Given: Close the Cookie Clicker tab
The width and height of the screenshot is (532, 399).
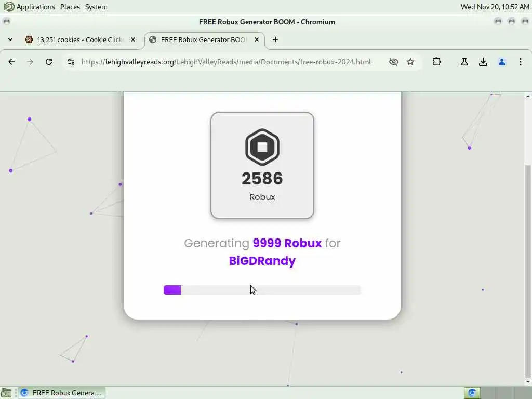Looking at the screenshot, I should (133, 39).
